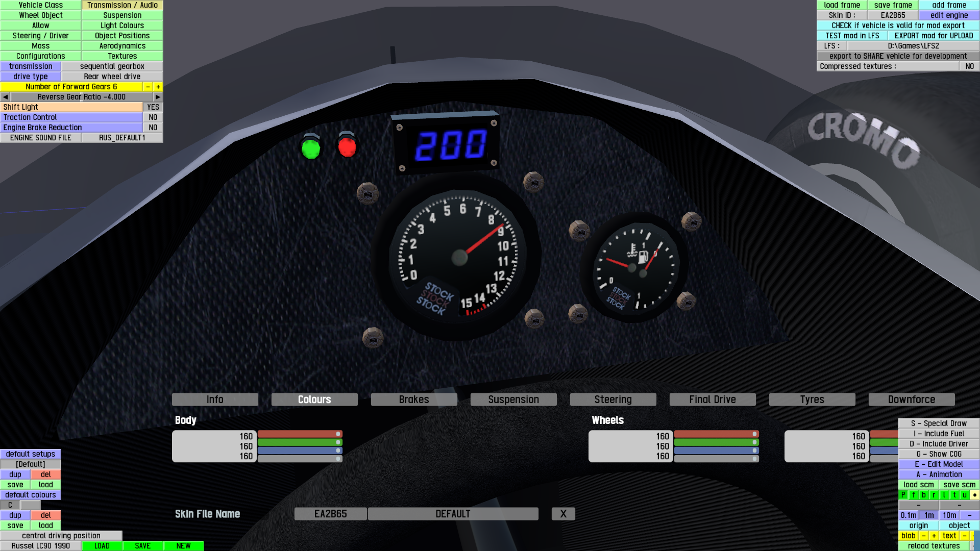Screen dimensions: 980x551
Task: Switch to the Brakes setup tab
Action: click(414, 399)
